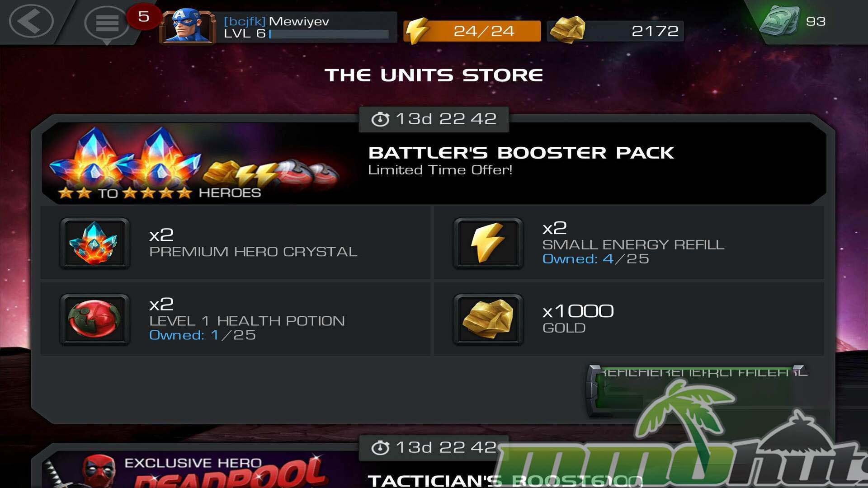
Task: Tap the 93 units balance
Action: (816, 21)
